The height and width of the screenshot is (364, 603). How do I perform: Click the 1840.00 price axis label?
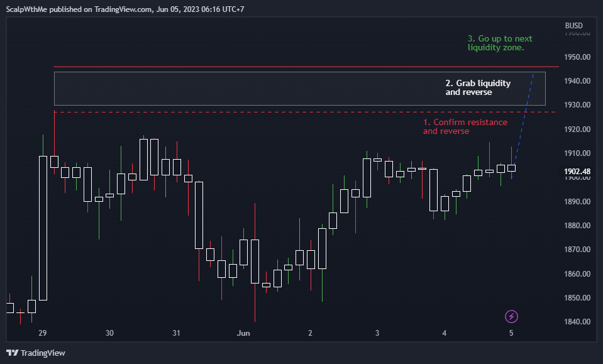(577, 321)
